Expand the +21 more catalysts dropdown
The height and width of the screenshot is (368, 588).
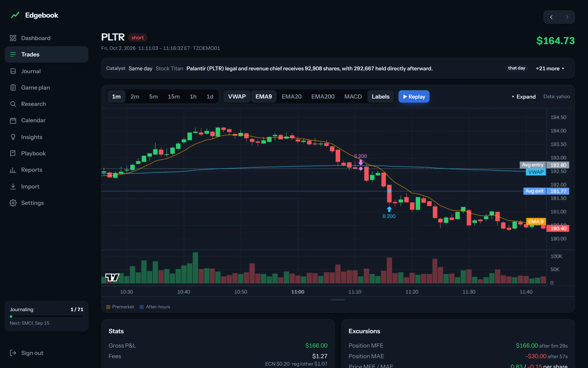point(550,69)
